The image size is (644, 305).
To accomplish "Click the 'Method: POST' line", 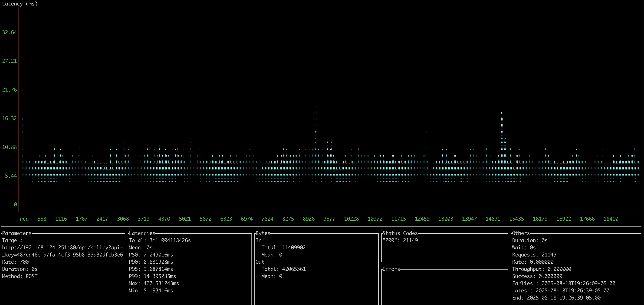I will (x=20, y=277).
